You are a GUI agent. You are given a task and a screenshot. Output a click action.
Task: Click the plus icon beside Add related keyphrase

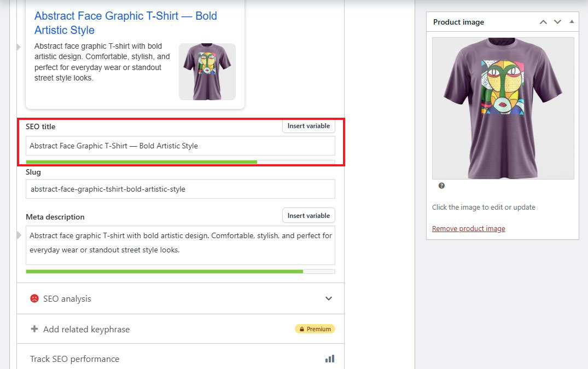click(34, 329)
